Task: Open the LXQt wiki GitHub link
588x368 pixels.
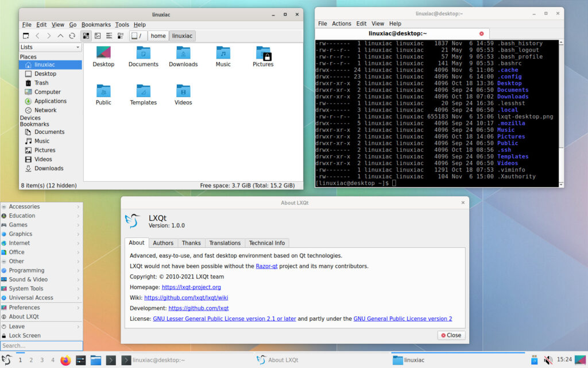Action: click(186, 298)
